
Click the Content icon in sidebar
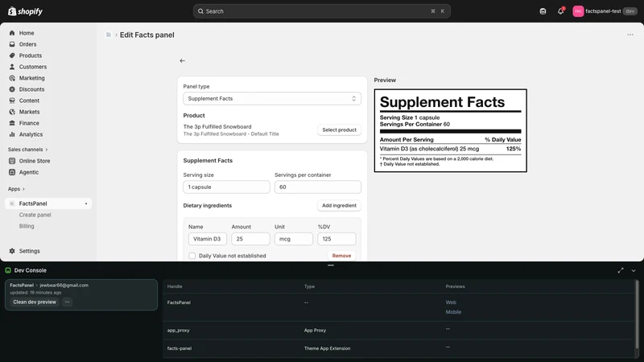point(12,101)
